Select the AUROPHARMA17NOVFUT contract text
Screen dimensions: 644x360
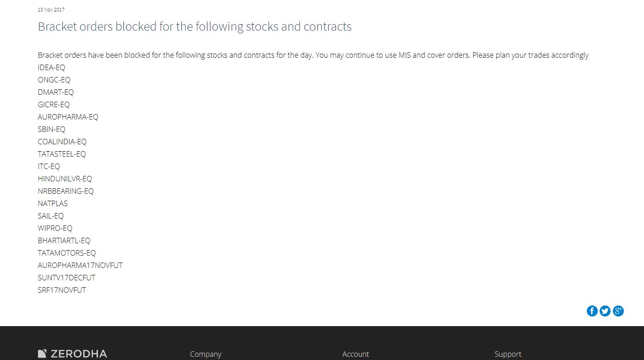pyautogui.click(x=81, y=265)
